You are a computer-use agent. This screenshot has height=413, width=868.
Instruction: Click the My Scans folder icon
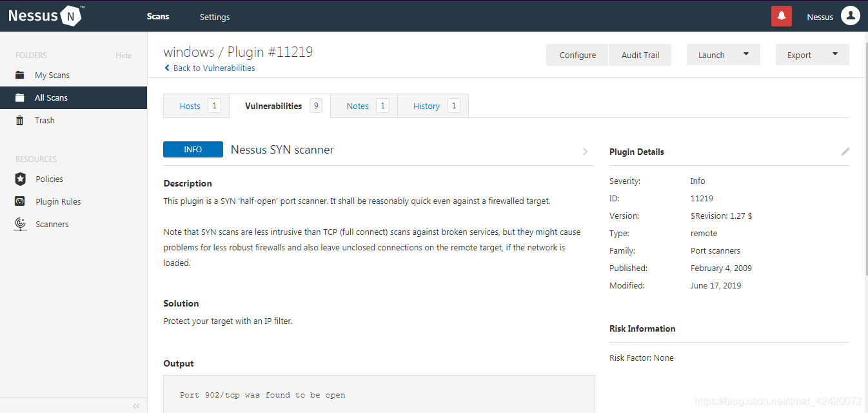tap(20, 75)
